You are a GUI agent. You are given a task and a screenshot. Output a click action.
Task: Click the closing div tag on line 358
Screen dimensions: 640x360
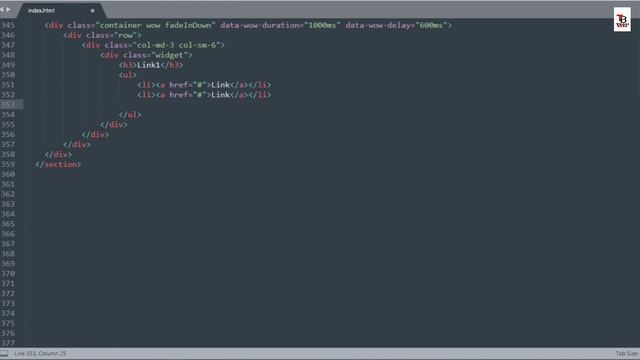[58, 155]
